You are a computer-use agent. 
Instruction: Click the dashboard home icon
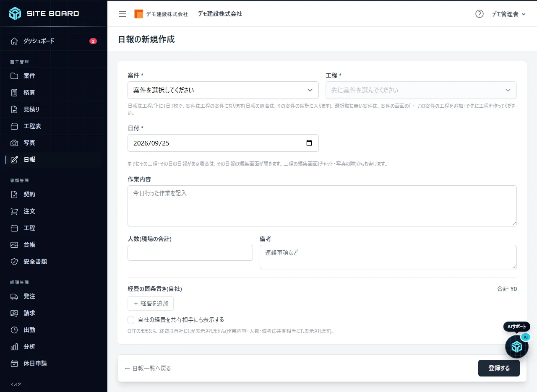point(14,41)
